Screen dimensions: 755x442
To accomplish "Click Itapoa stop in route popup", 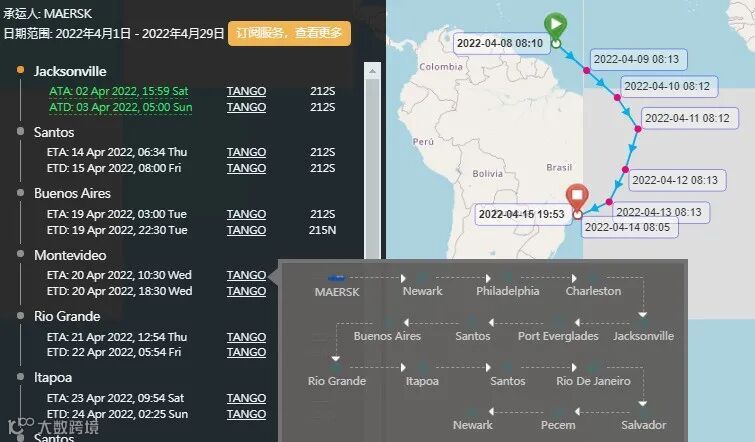I will (422, 381).
